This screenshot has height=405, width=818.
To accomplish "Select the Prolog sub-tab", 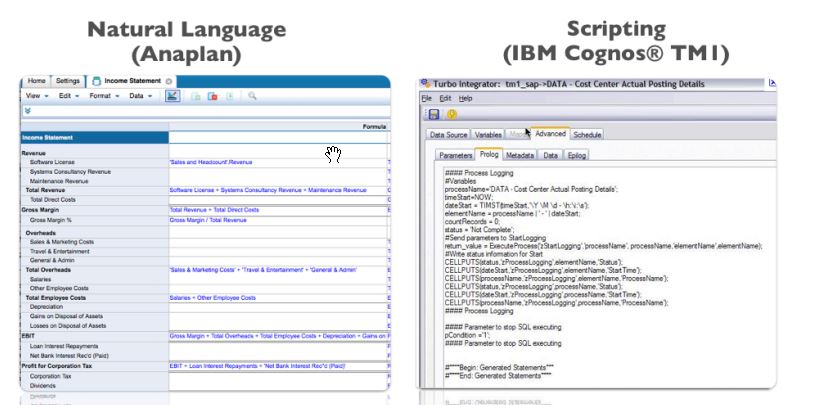I will pos(489,154).
